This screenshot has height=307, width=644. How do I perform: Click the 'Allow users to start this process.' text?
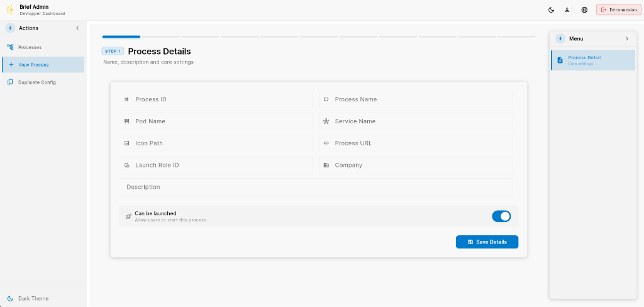tap(171, 220)
